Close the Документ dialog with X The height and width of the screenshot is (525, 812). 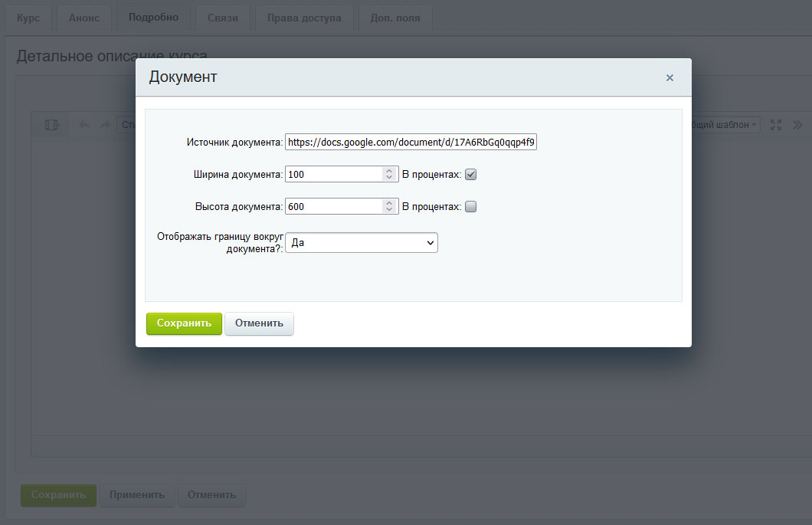tap(670, 77)
